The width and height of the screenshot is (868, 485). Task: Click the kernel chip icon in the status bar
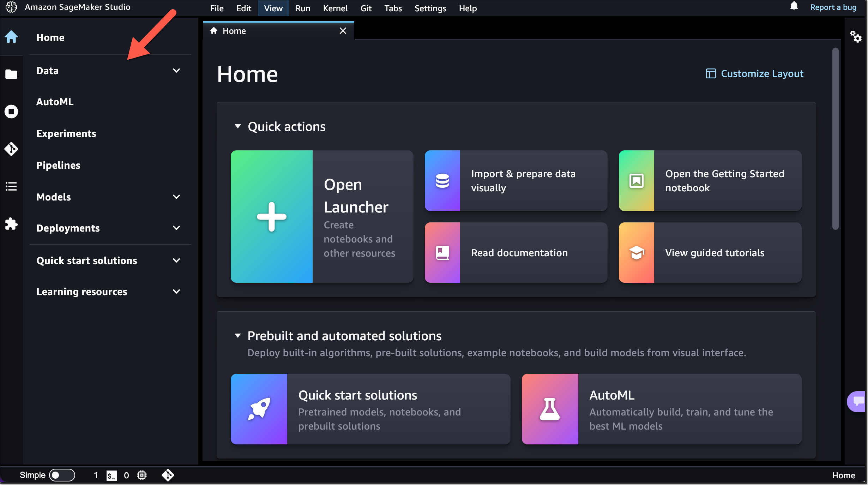(142, 475)
